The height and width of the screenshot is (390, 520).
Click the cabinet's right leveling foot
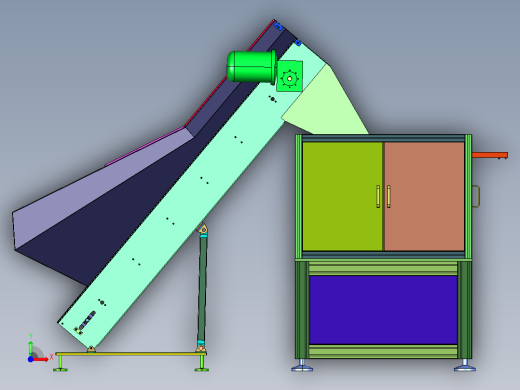click(465, 365)
